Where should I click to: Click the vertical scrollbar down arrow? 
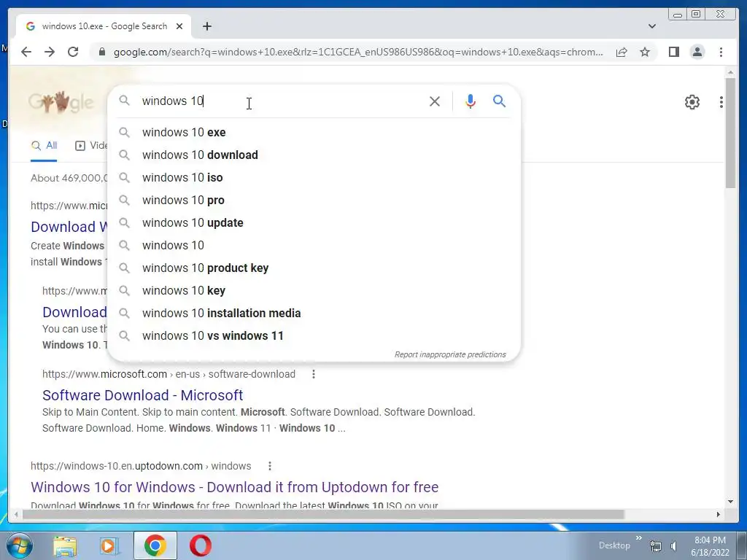(x=730, y=502)
